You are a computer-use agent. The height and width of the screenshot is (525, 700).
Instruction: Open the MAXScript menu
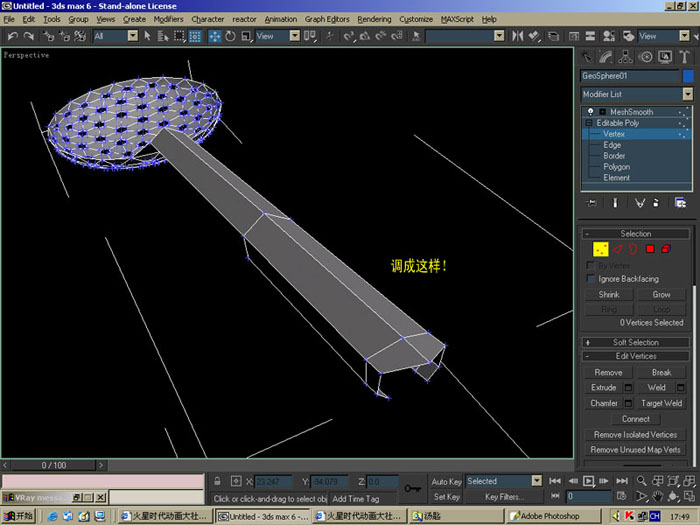(x=457, y=19)
